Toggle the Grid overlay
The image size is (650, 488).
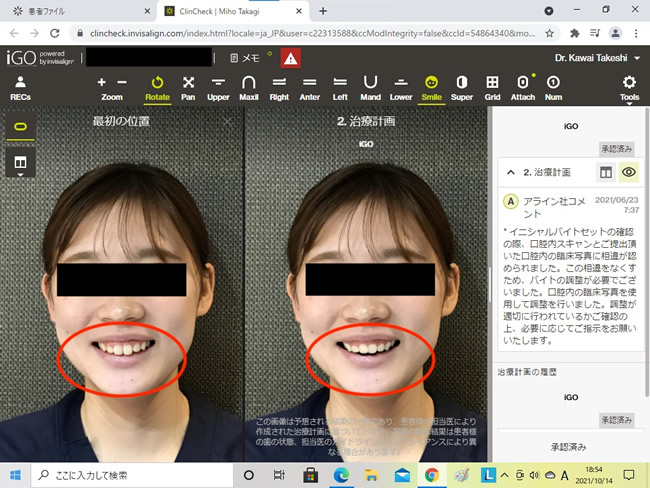[492, 87]
